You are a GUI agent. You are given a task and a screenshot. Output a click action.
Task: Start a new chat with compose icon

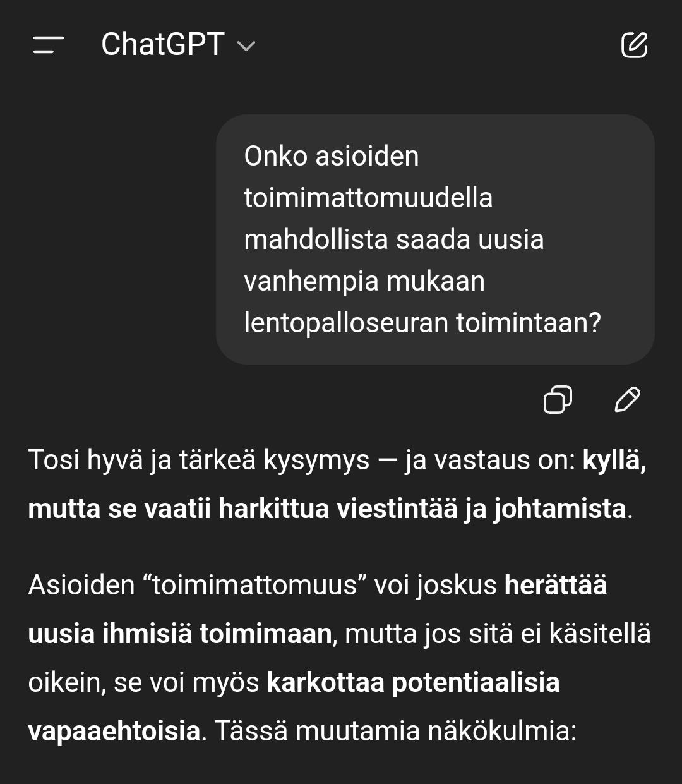(x=634, y=45)
